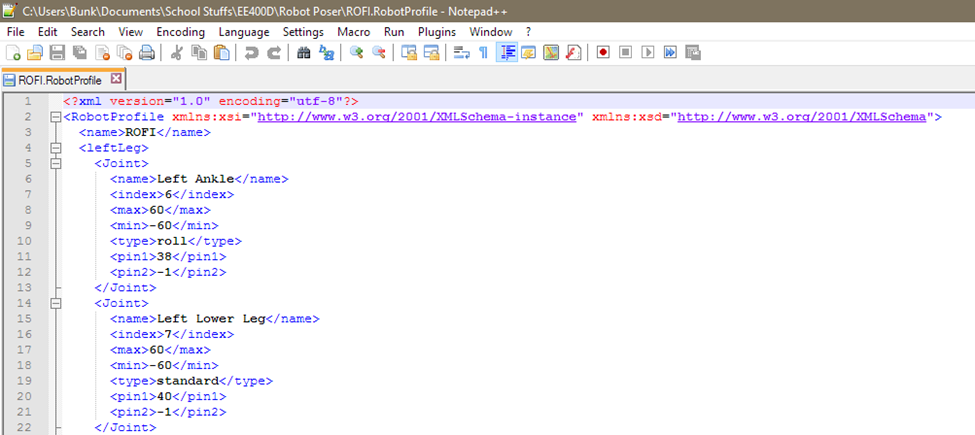The image size is (975, 435).
Task: Click the Copy icon in toolbar
Action: pyautogui.click(x=199, y=53)
